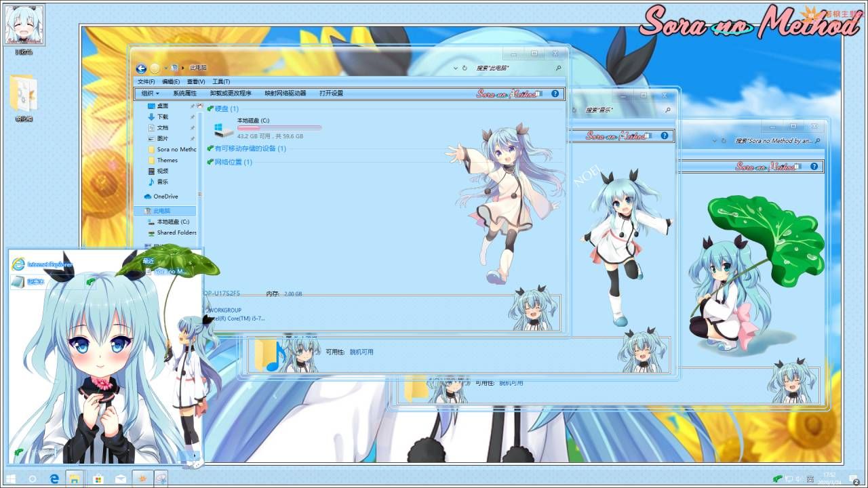
Task: Expand the 网络位置 (1) group
Action: pos(211,162)
